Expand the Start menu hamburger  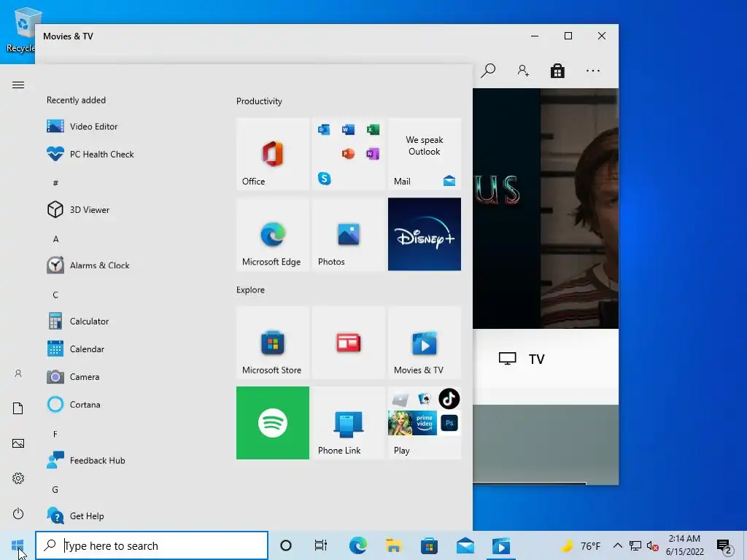[18, 85]
